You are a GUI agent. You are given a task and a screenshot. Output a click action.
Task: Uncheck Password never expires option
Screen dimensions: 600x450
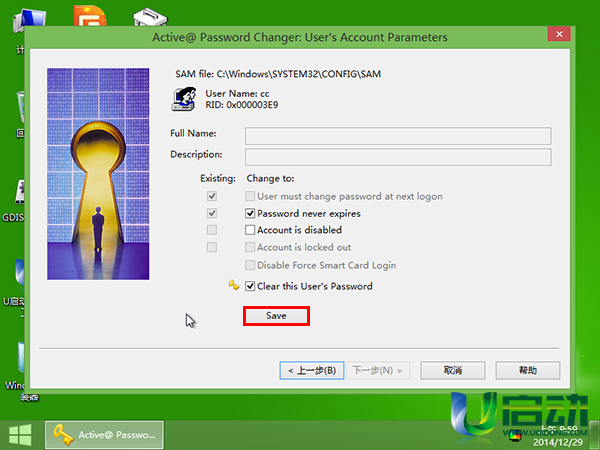click(x=250, y=214)
